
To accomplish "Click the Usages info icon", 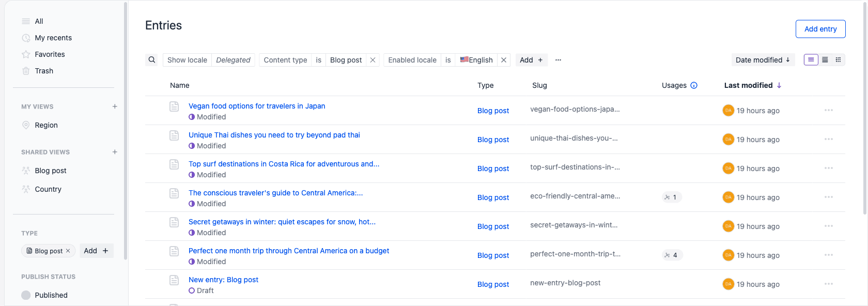I will coord(694,85).
